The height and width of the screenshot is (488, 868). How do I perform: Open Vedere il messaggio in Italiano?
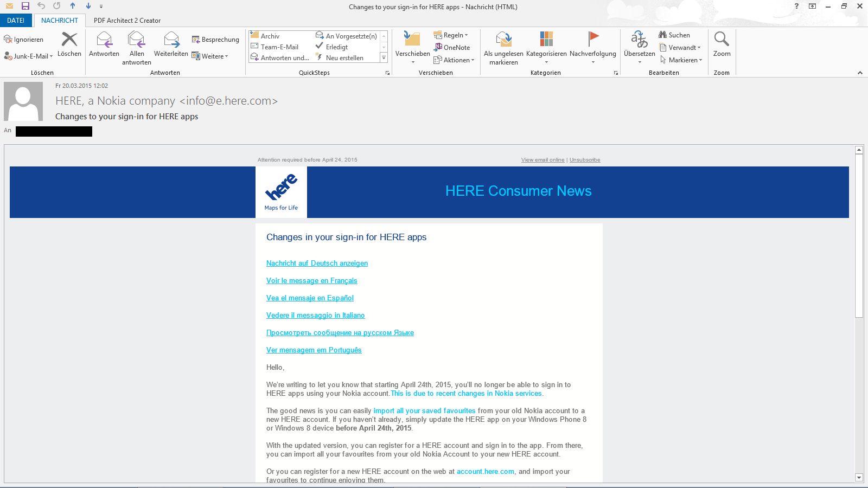click(315, 315)
